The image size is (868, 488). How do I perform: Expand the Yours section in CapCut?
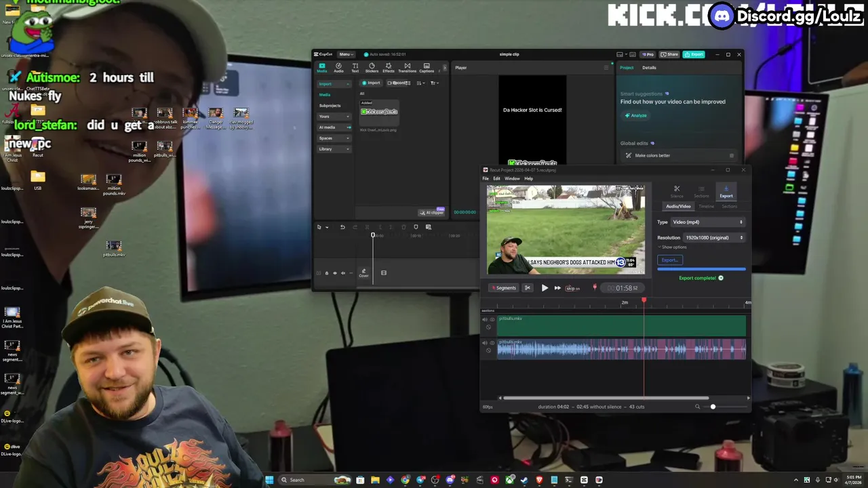[x=334, y=117]
